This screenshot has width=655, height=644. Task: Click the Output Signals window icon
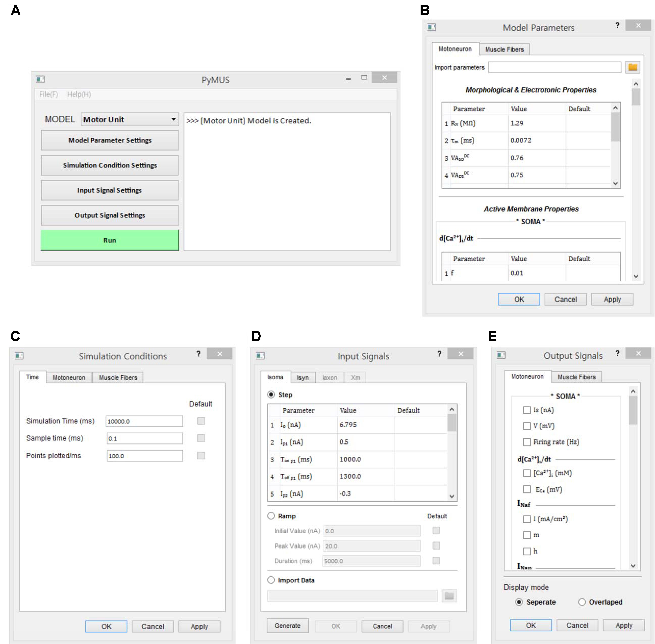coord(501,355)
